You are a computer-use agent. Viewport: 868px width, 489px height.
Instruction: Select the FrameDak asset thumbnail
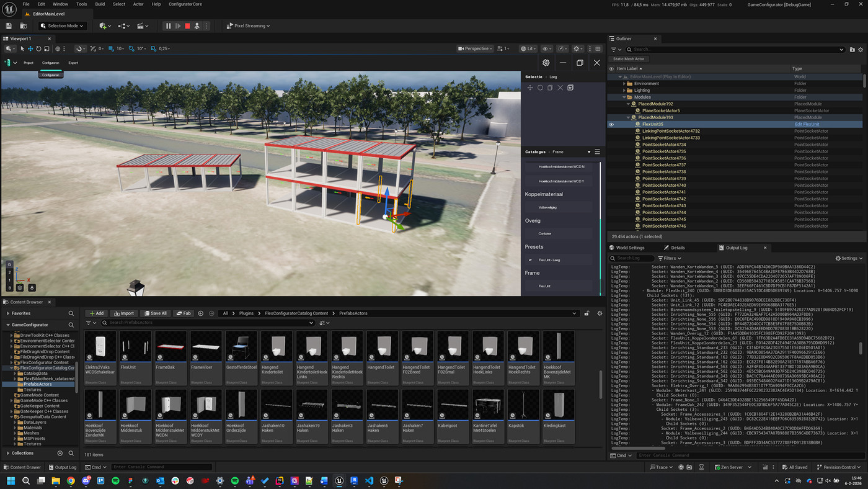[170, 357]
